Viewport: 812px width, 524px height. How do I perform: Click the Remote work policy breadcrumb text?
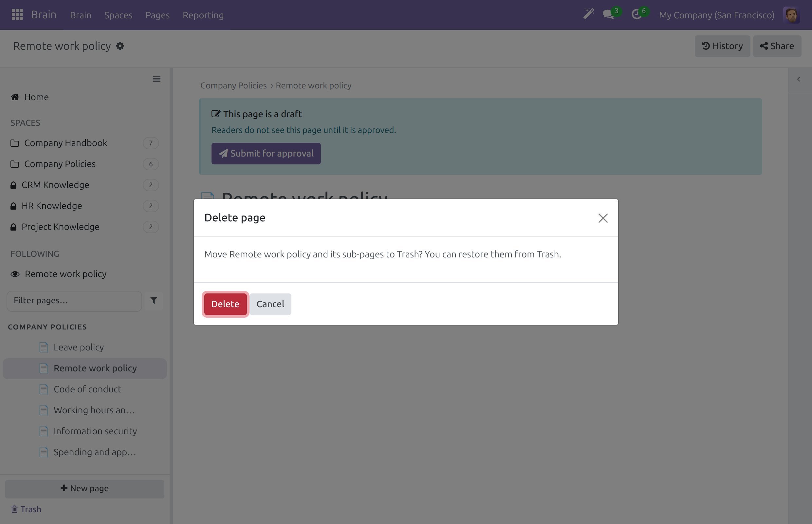pos(314,86)
